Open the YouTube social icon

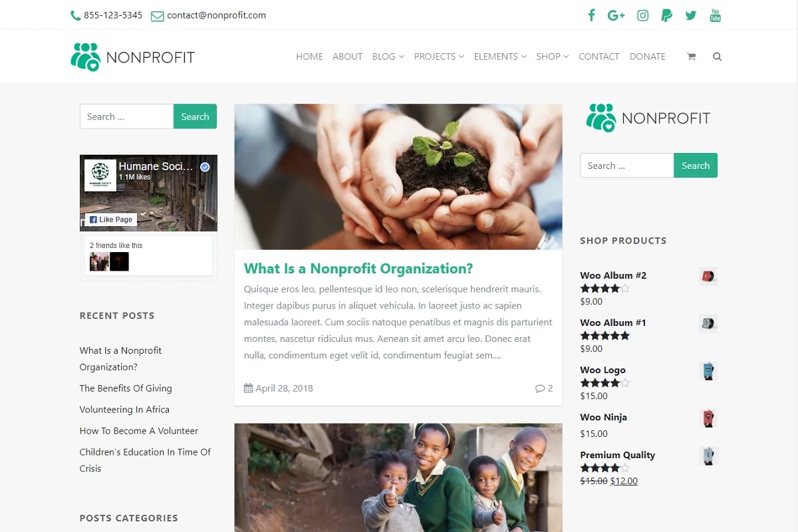point(716,15)
